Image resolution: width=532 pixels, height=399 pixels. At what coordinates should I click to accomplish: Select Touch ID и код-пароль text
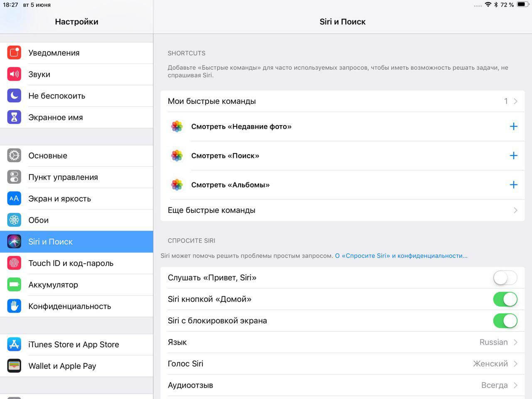71,263
